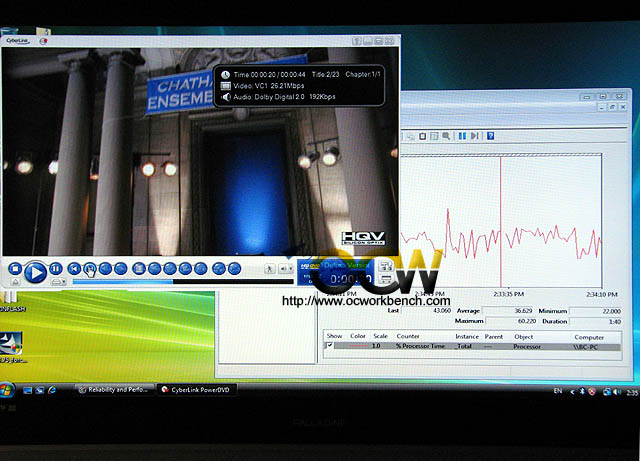Click the EN language indicator

coord(558,391)
